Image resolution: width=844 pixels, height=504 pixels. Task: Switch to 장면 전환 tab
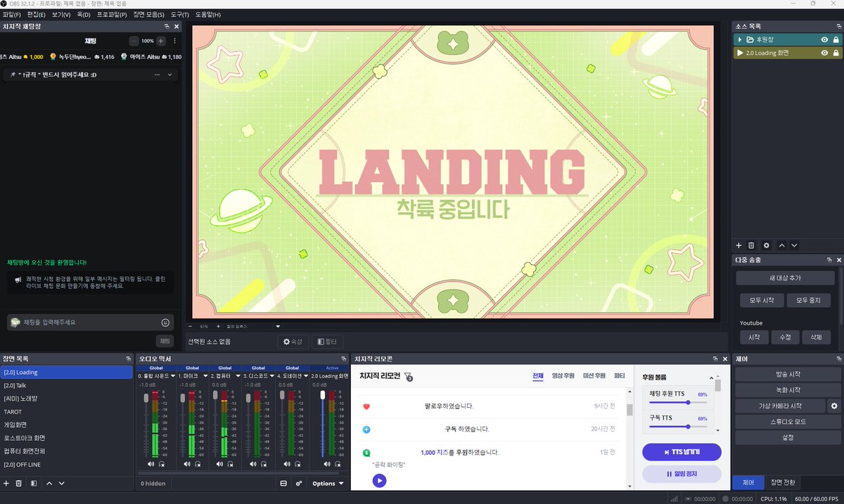pos(782,482)
